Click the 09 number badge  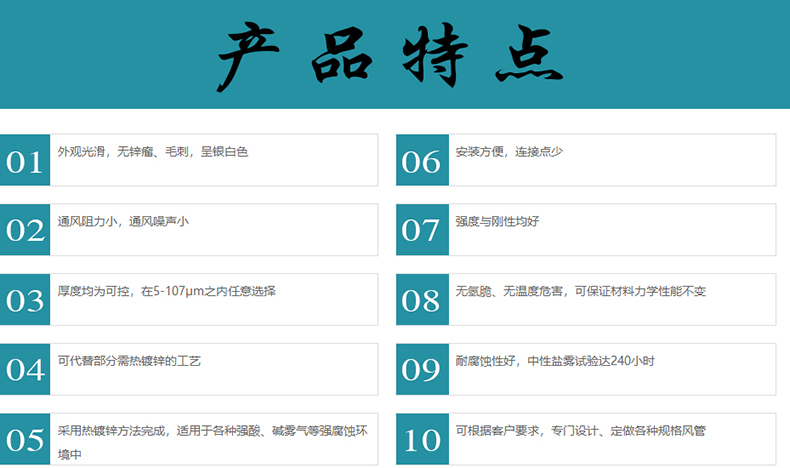(422, 369)
